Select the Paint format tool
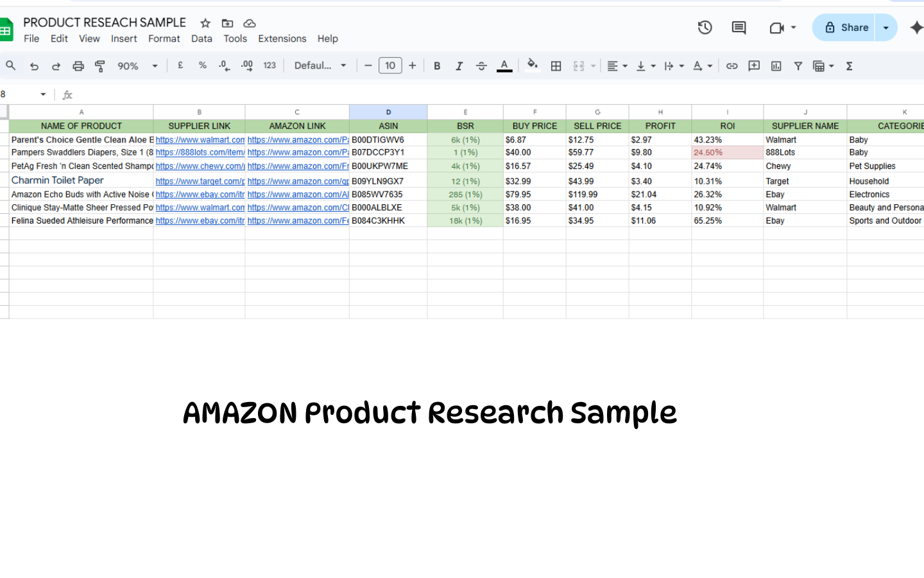 coord(100,66)
